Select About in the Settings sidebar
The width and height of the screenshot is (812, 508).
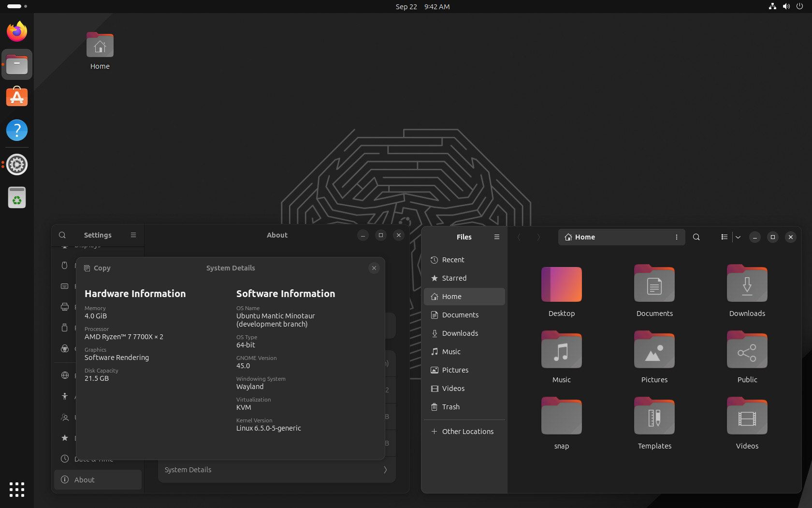(98, 479)
